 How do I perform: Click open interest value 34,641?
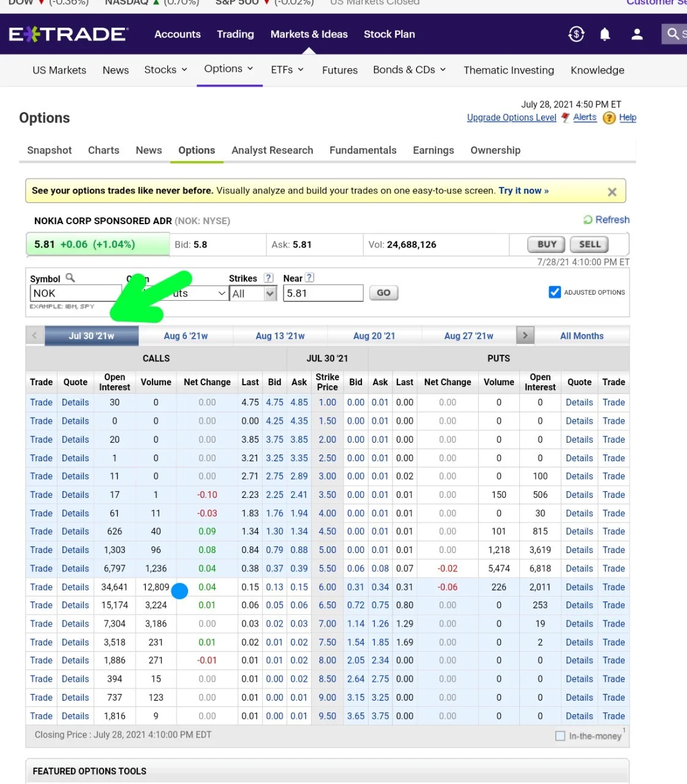114,587
